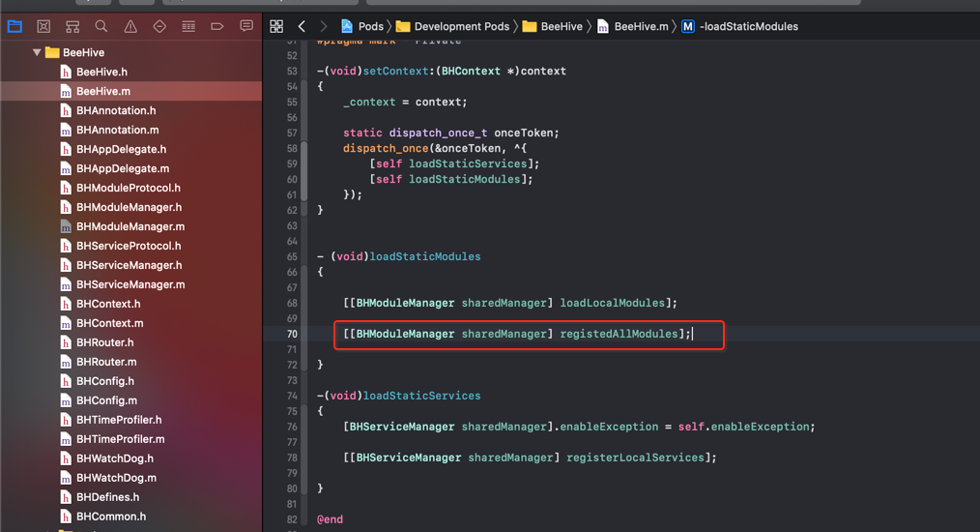Open BHServiceManager.m file

(x=130, y=284)
